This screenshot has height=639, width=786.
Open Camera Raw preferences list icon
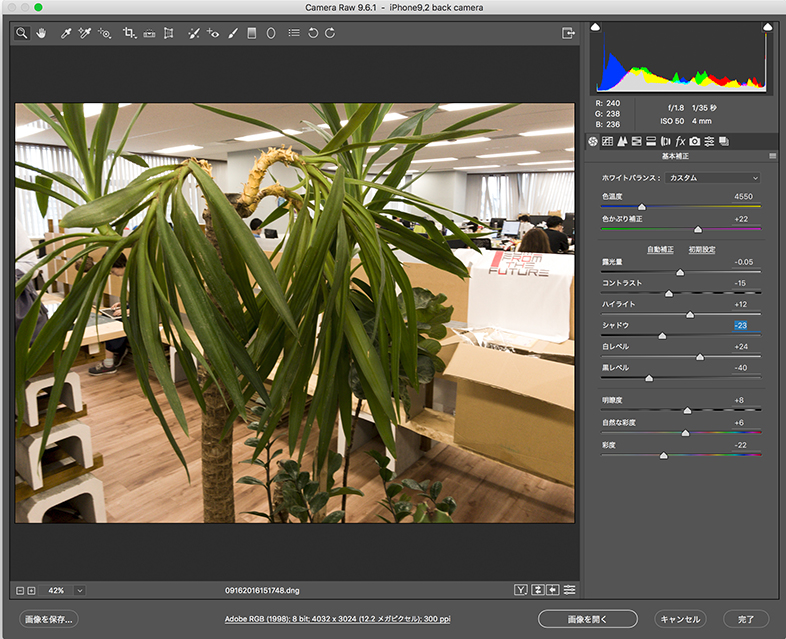click(294, 33)
